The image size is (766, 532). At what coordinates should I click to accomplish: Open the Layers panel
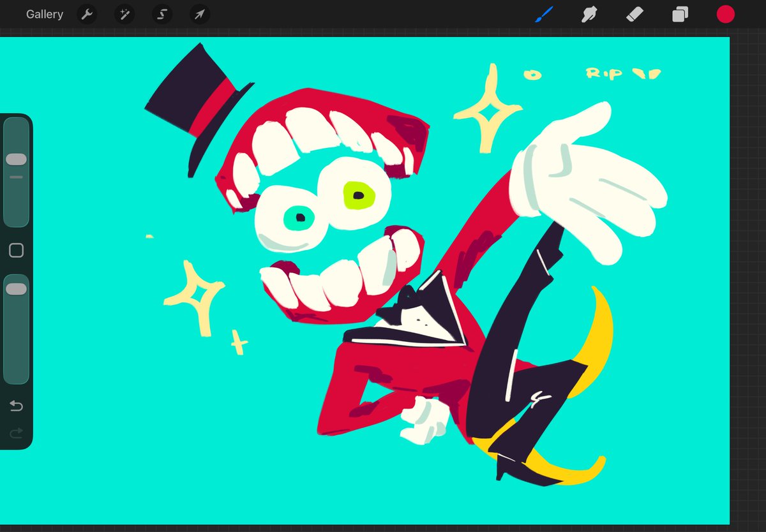coord(680,14)
